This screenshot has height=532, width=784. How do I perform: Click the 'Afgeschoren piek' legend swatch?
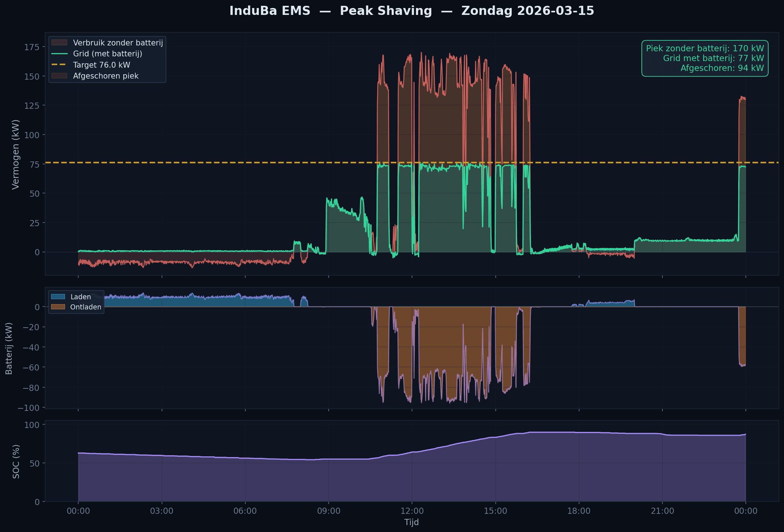click(59, 76)
